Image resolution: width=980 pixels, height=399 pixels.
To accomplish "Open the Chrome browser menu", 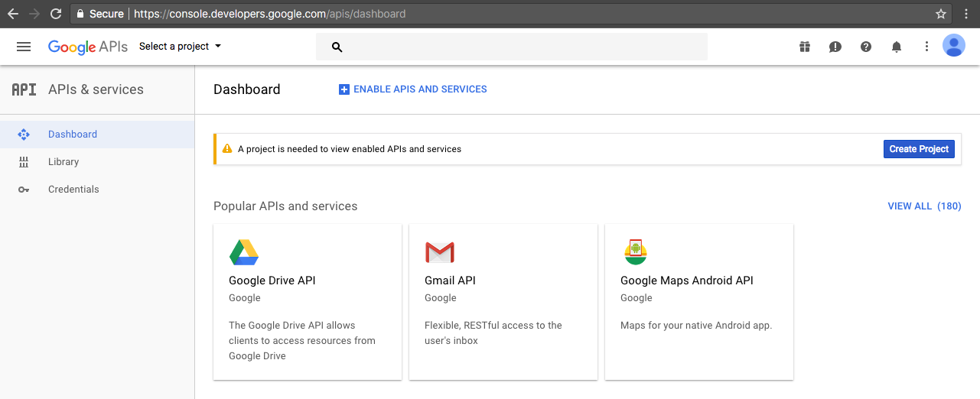I will pos(964,14).
